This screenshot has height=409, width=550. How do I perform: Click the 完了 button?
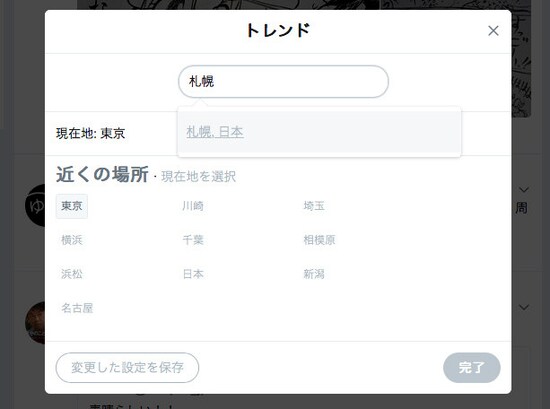[472, 368]
